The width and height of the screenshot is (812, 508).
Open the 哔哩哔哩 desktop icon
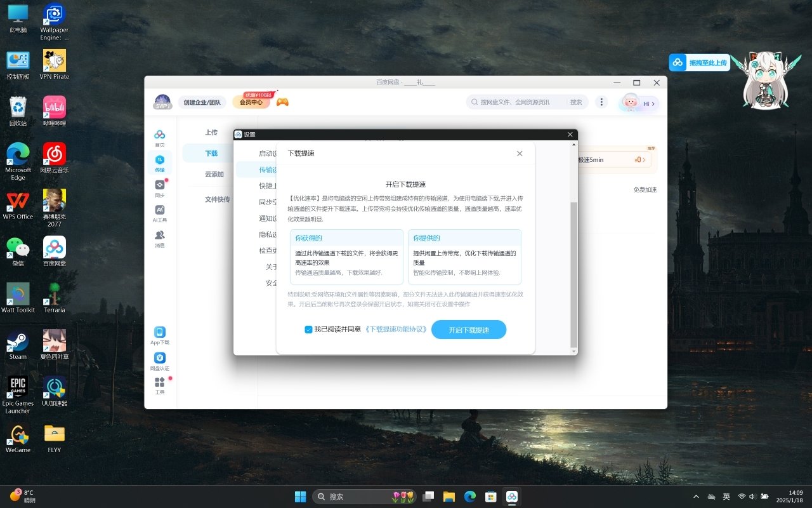pyautogui.click(x=55, y=111)
